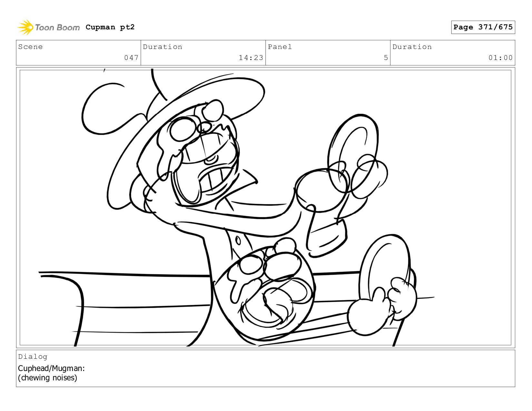Click the '(chewing noises)' dialog text
The height and width of the screenshot is (411, 532).
[47, 377]
